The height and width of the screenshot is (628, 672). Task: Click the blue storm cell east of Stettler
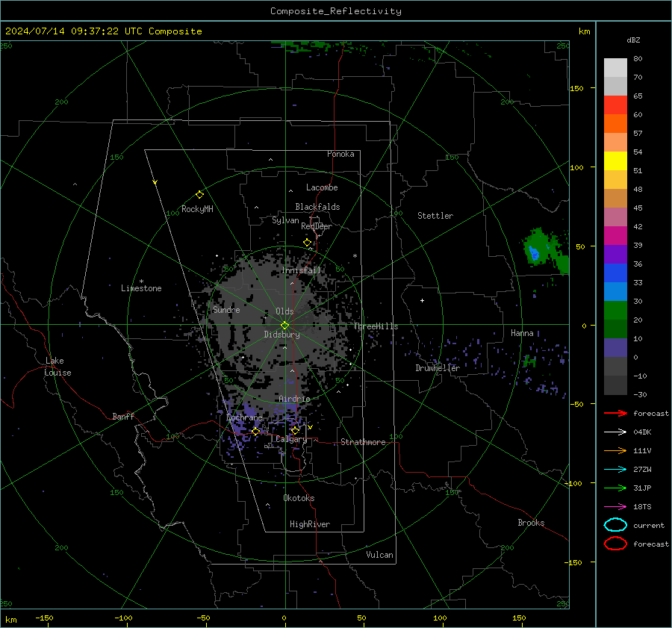click(534, 252)
